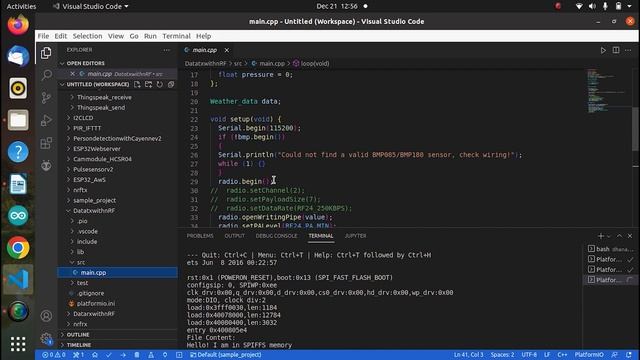Switch to the Jupyter panel tab
This screenshot has width=640, height=360.
356,236
